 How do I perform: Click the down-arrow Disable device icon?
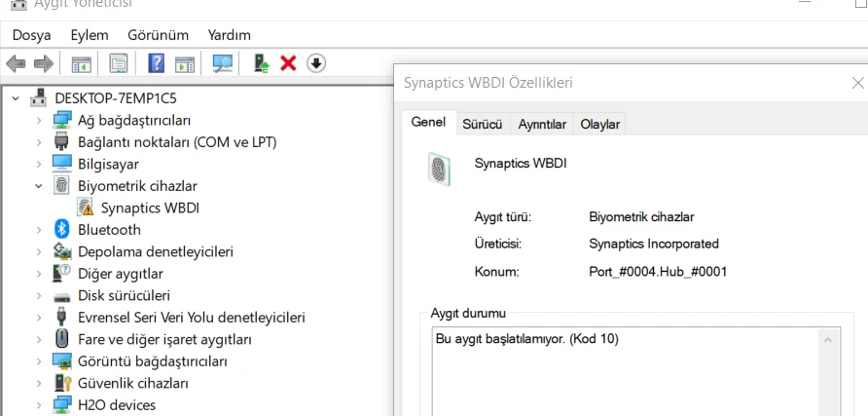click(x=316, y=63)
